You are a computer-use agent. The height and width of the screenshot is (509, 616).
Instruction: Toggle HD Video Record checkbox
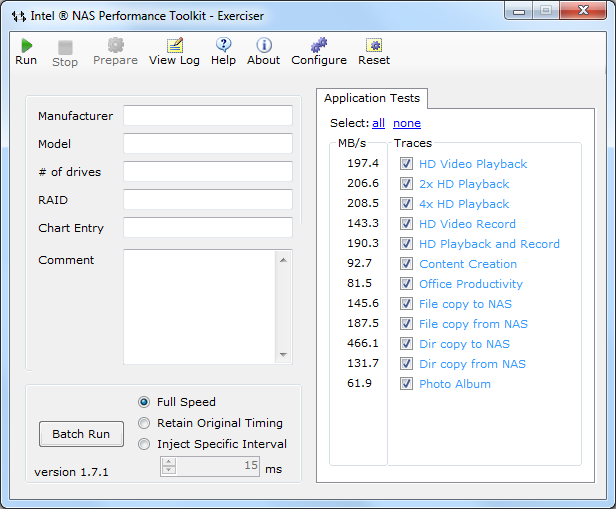[x=406, y=223]
